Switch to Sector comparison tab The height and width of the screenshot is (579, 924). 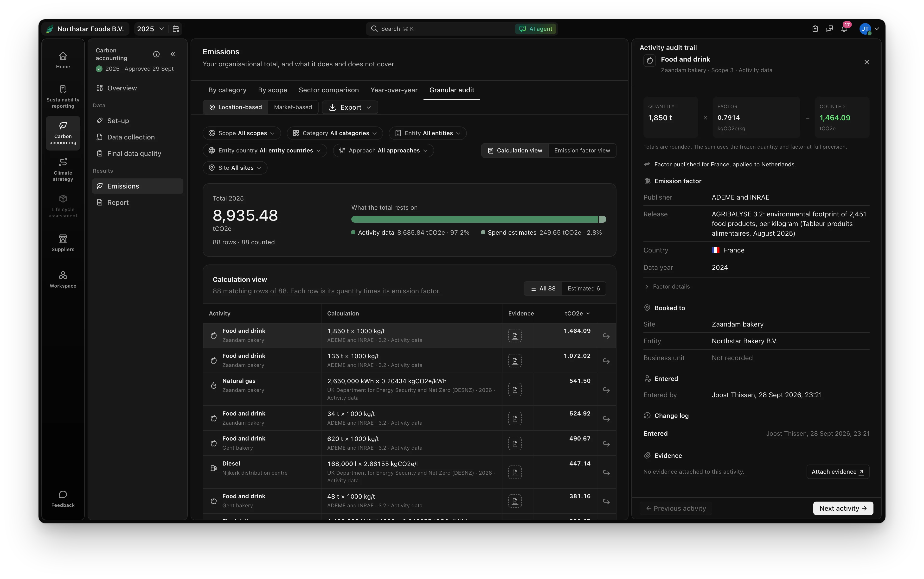(328, 90)
